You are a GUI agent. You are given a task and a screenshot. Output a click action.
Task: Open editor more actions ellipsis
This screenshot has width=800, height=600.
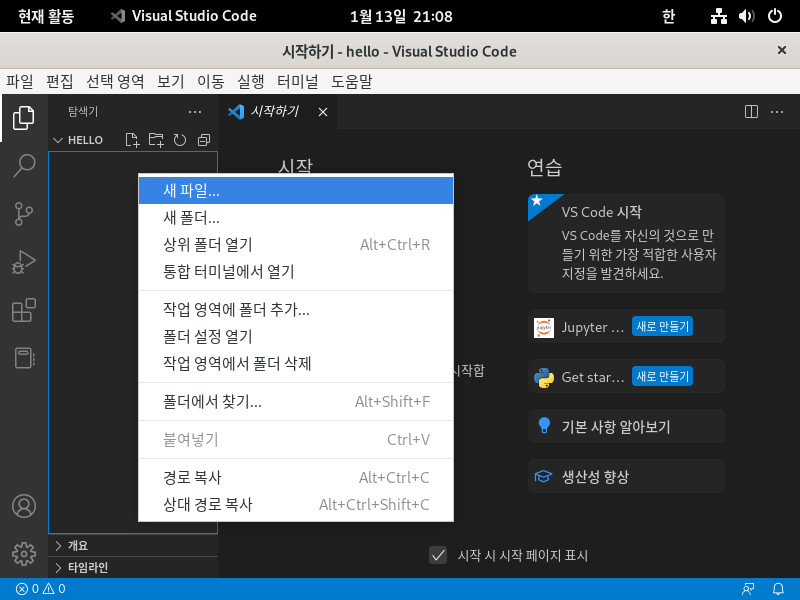777,112
